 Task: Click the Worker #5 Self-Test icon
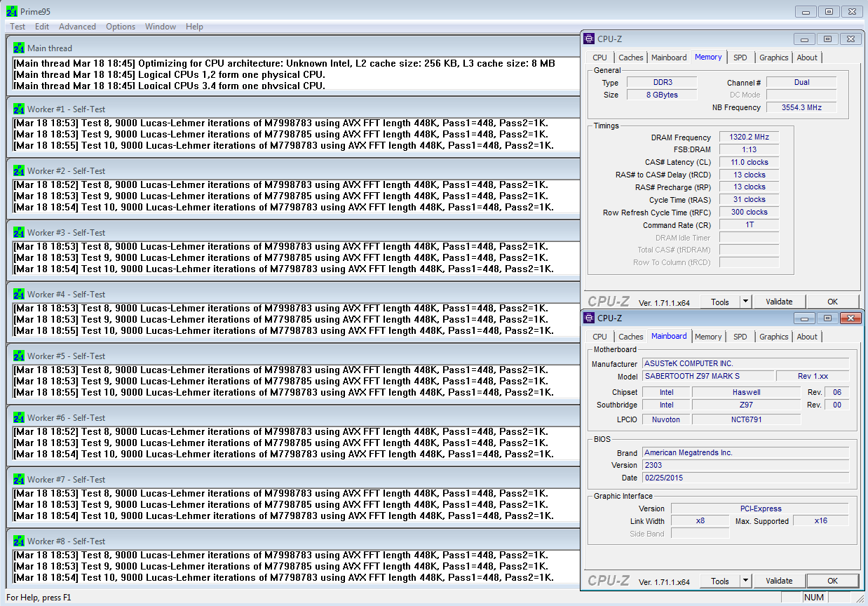click(19, 356)
